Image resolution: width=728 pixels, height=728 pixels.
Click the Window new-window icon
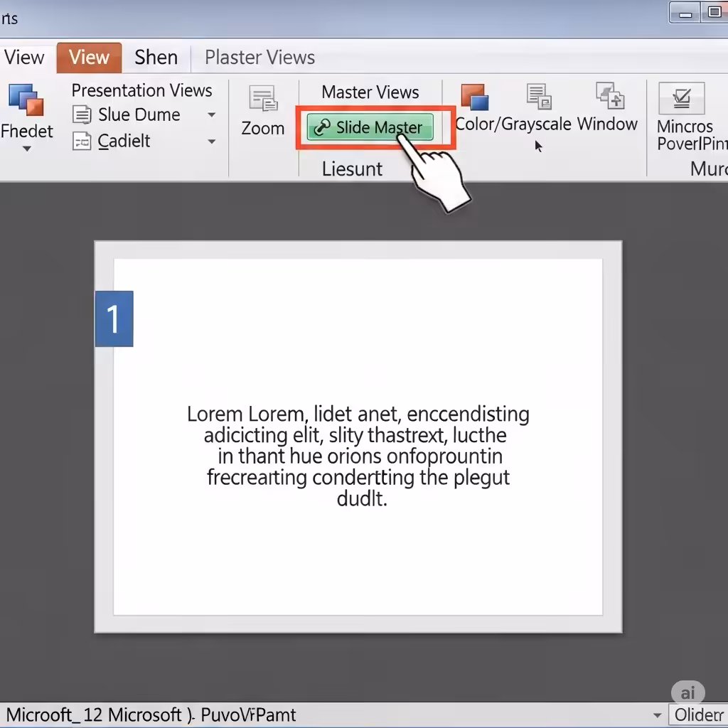tap(610, 95)
